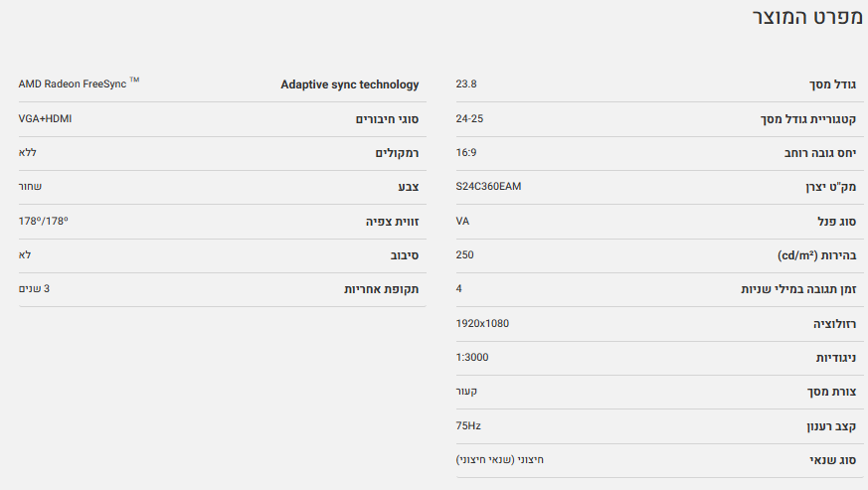Screen dimensions: 868x490
Task: Click the צורת מסך label
Action: pos(830,392)
